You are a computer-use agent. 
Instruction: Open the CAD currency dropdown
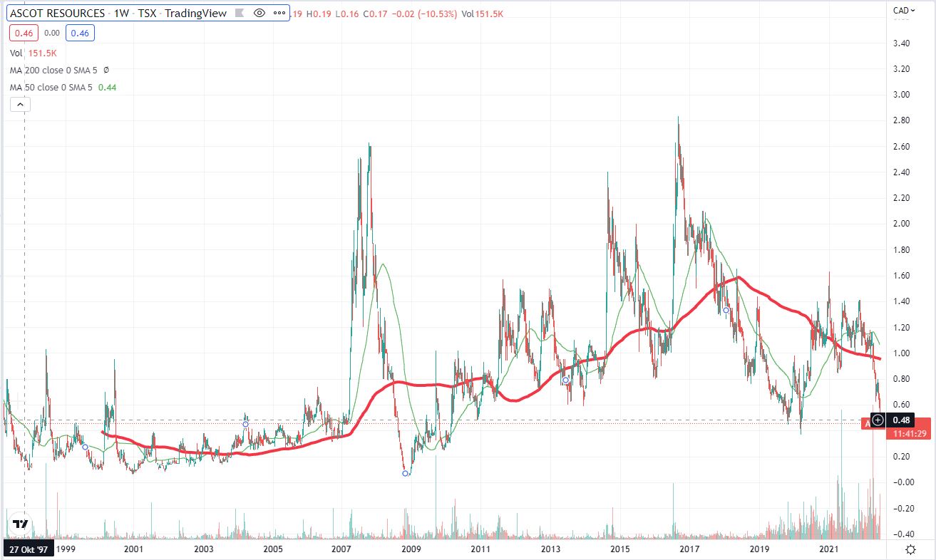coord(905,10)
